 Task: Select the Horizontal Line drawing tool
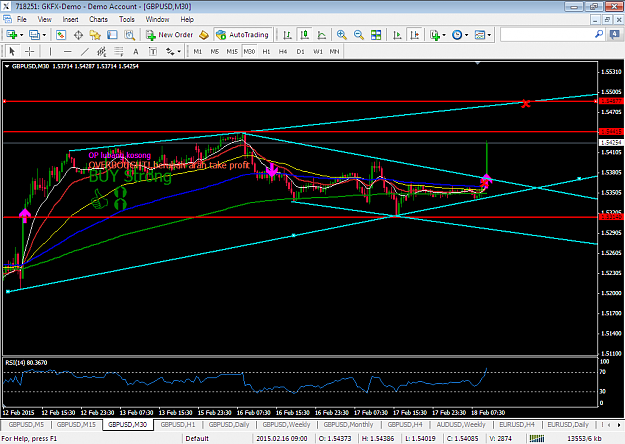click(x=67, y=51)
